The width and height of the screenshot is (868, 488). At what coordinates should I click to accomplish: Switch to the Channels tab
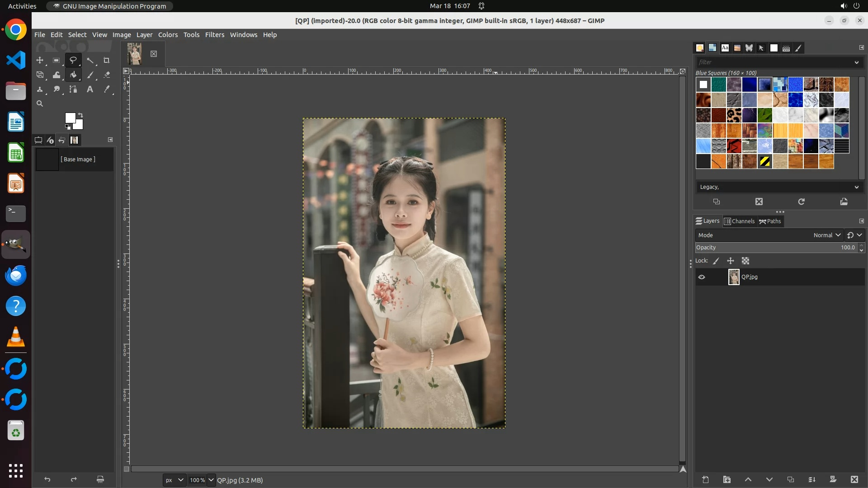[740, 221]
